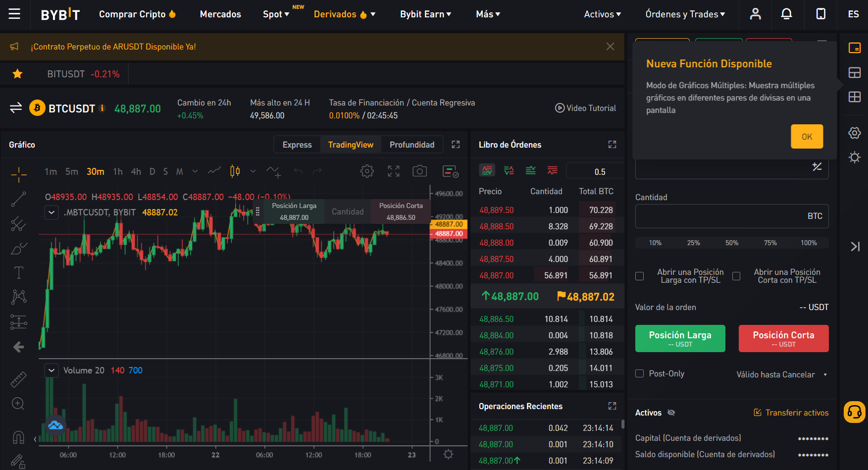Image resolution: width=868 pixels, height=470 pixels.
Task: Switch to the Profundidad chart tab
Action: (411, 145)
